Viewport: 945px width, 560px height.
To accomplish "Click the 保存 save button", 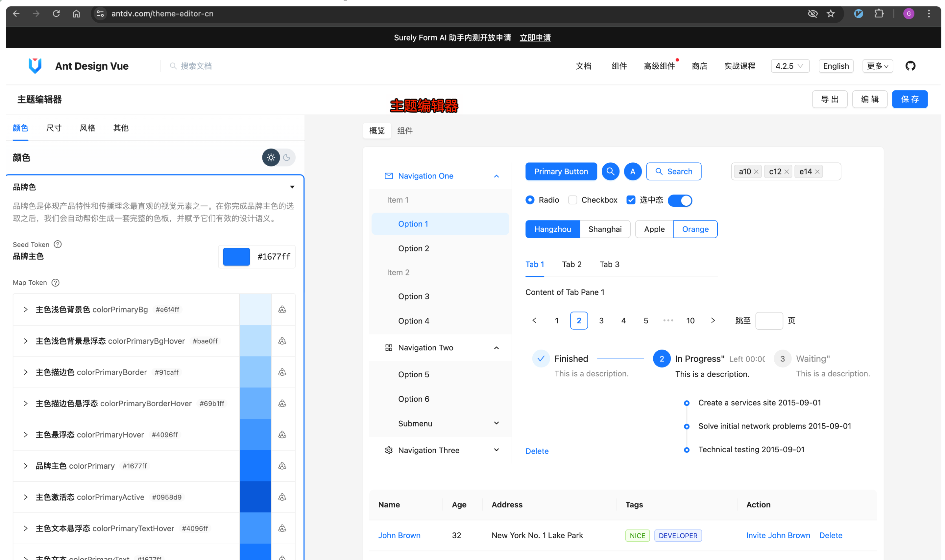I will 909,99.
